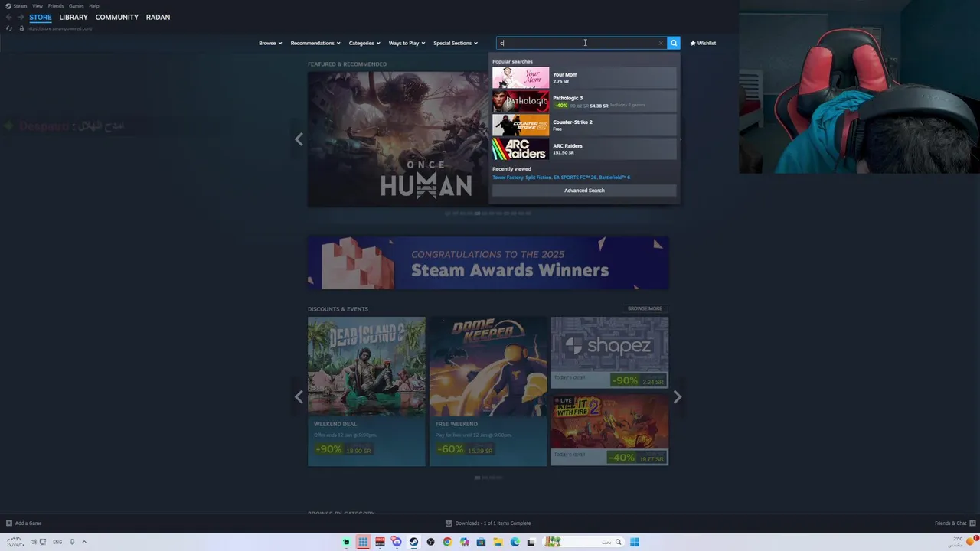Screen dimensions: 980x551
Task: Switch to the COMMUNITY tab
Action: point(117,17)
